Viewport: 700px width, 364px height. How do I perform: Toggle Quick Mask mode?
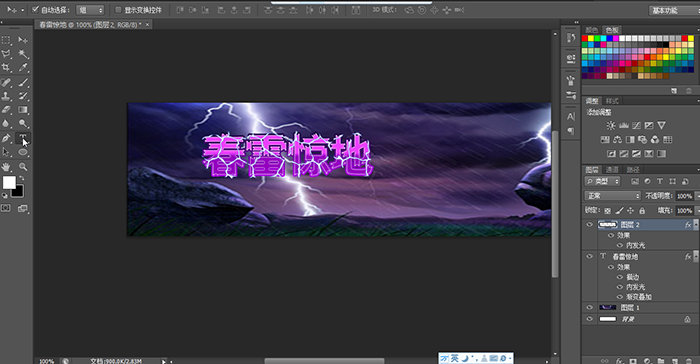tap(6, 209)
